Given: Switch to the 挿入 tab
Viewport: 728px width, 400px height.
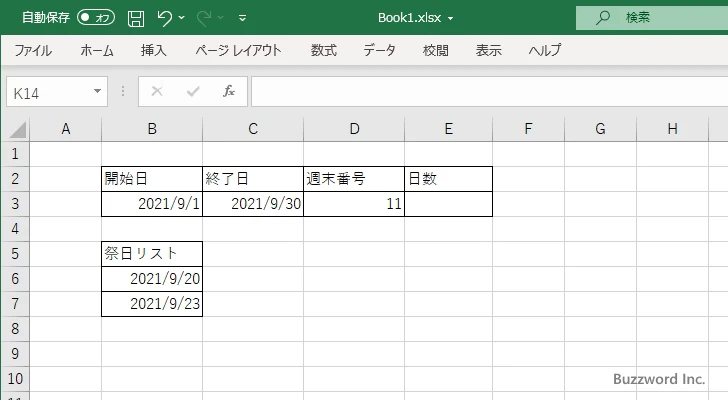Looking at the screenshot, I should tap(154, 50).
